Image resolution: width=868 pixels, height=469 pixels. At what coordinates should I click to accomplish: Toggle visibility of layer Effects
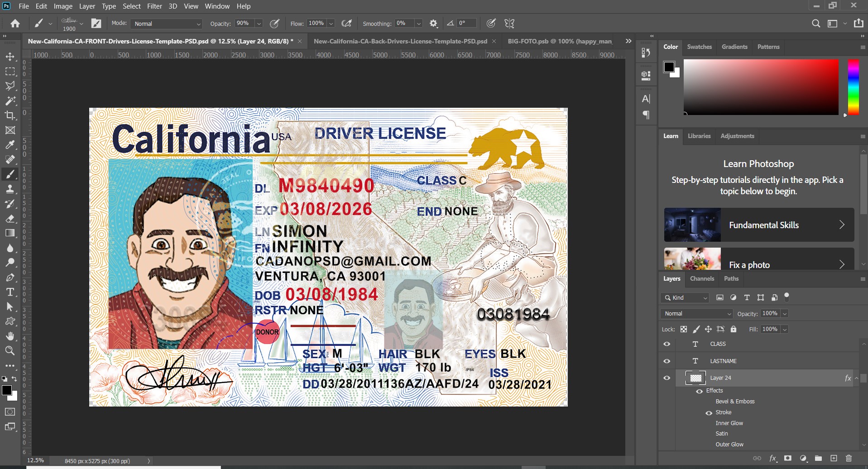coord(700,391)
